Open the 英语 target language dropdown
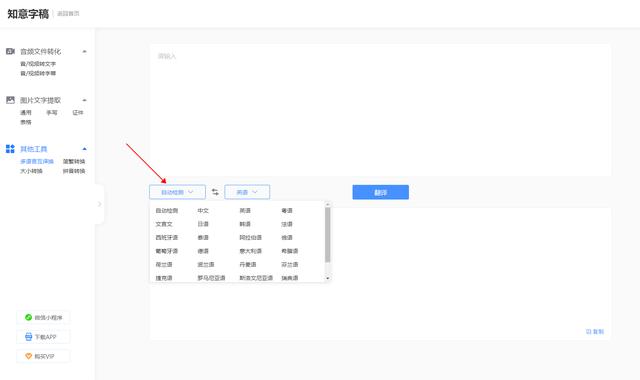Image resolution: width=640 pixels, height=380 pixels. coord(247,192)
